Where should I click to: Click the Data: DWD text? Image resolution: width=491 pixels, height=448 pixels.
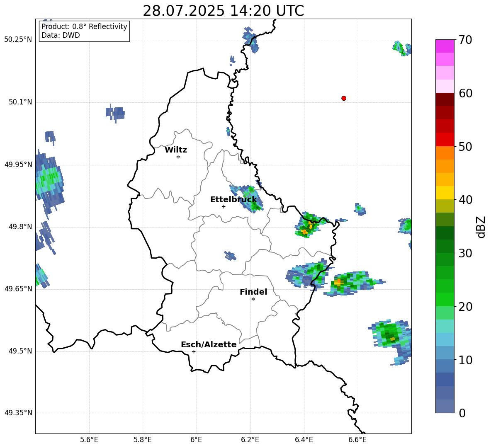[61, 35]
